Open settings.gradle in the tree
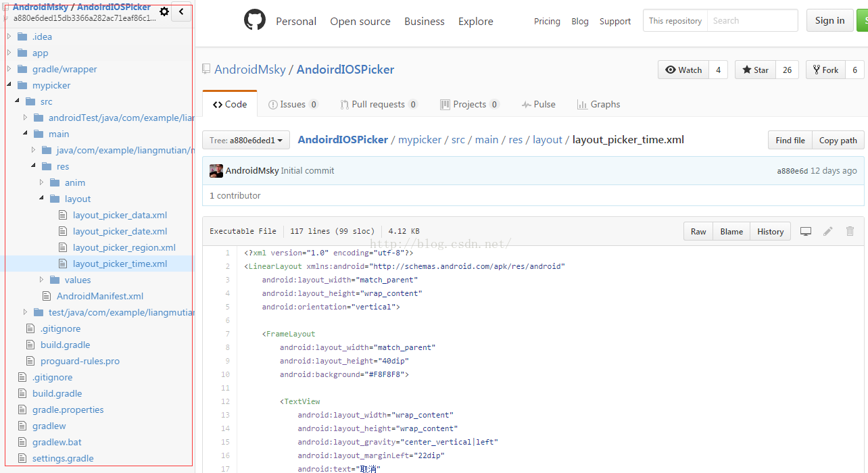Screen dimensions: 868x473 (x=63, y=458)
